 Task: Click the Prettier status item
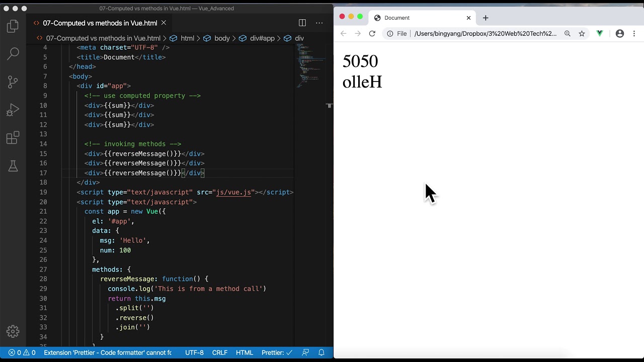(x=276, y=352)
